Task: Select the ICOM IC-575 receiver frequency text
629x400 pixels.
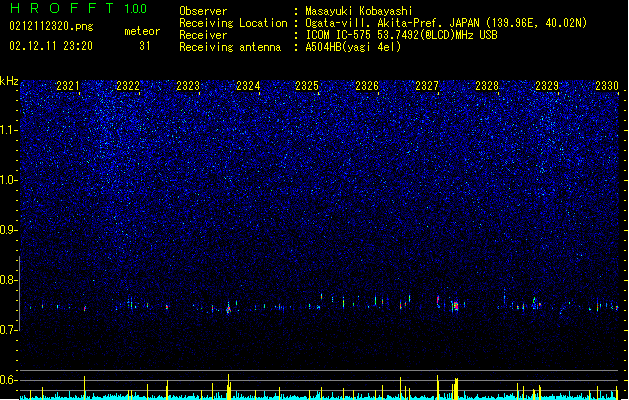Action: point(402,35)
